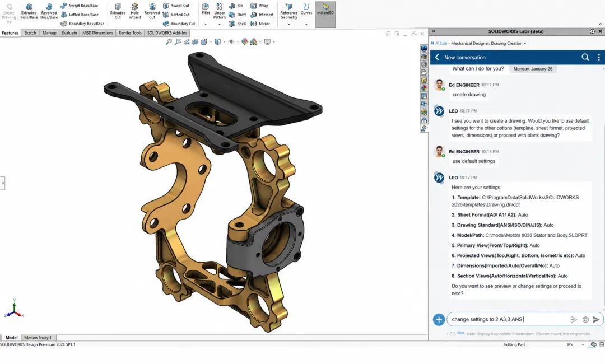Use the Intersect tool
Screen dimensions: 605x364
pyautogui.click(x=262, y=15)
